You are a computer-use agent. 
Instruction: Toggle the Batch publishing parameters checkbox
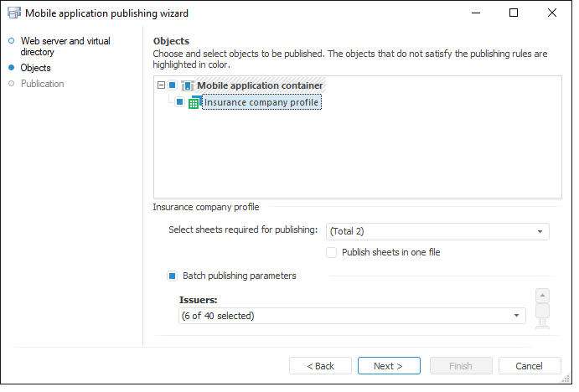173,276
